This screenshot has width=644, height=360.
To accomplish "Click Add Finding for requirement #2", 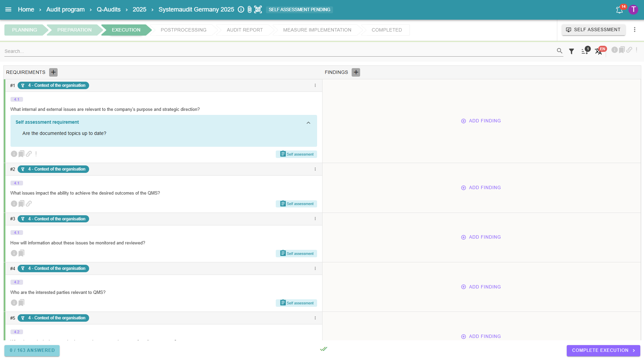I will 481,188.
